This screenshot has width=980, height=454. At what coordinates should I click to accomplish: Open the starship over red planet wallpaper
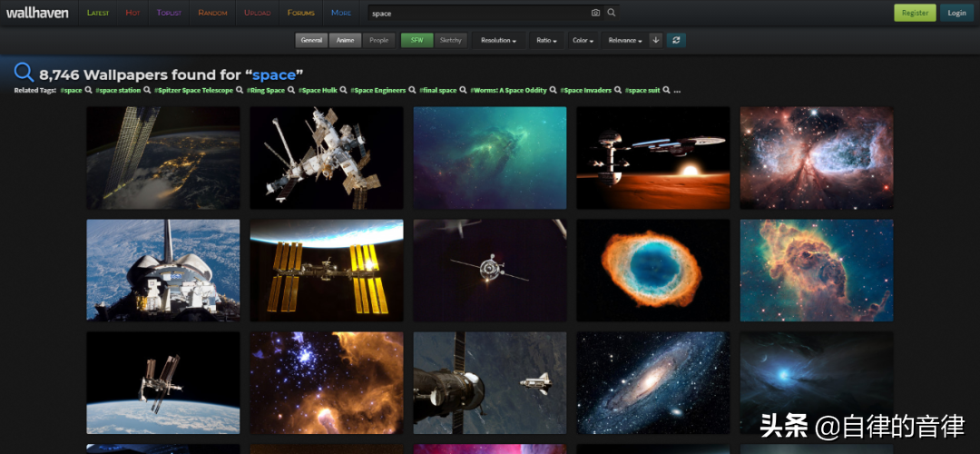653,158
